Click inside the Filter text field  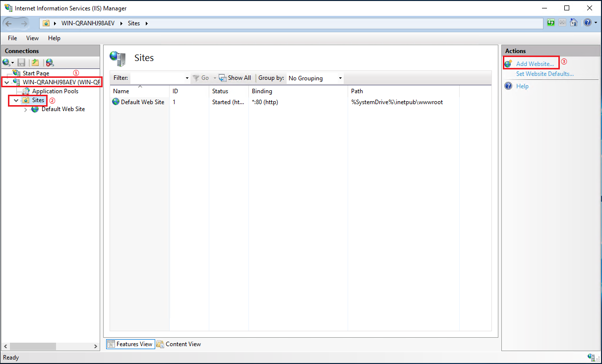[157, 78]
